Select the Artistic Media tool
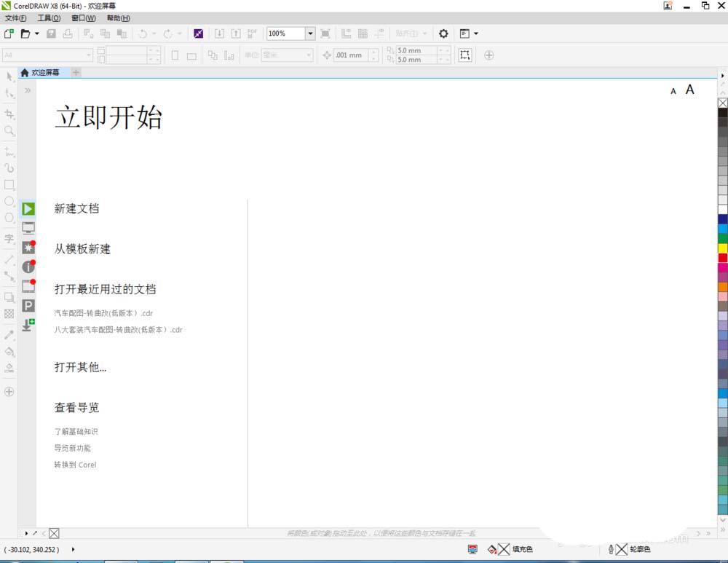 point(9,168)
